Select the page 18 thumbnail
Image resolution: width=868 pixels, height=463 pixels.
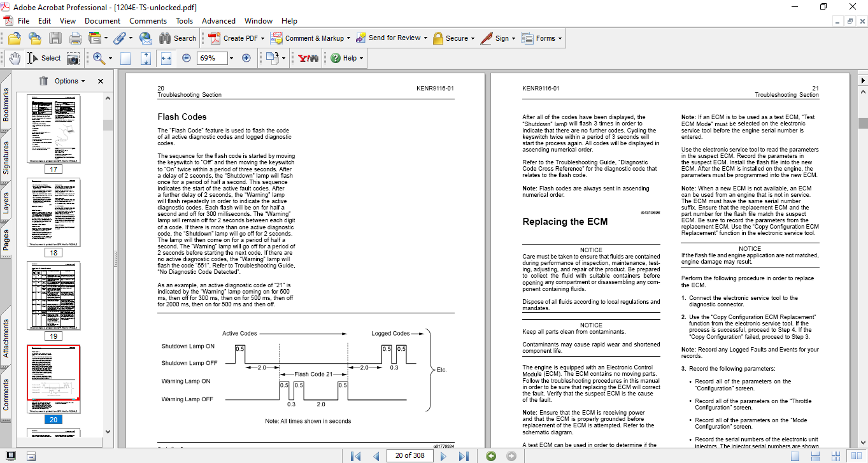[x=54, y=212]
